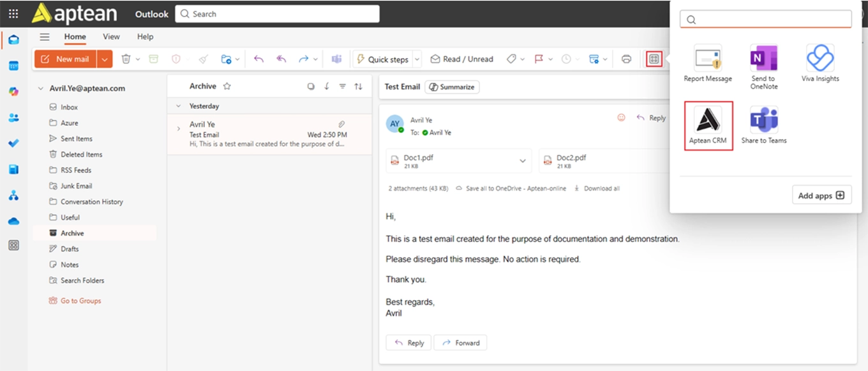Collapse the Yesterday group in message list
The width and height of the screenshot is (868, 371).
[177, 105]
